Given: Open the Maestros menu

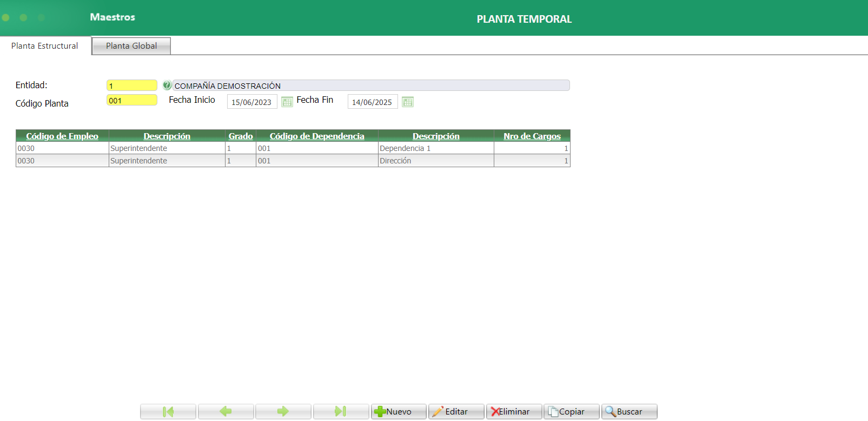Looking at the screenshot, I should point(112,17).
